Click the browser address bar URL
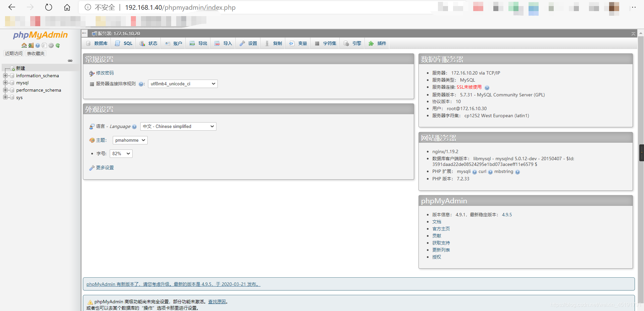The height and width of the screenshot is (311, 644). (180, 7)
